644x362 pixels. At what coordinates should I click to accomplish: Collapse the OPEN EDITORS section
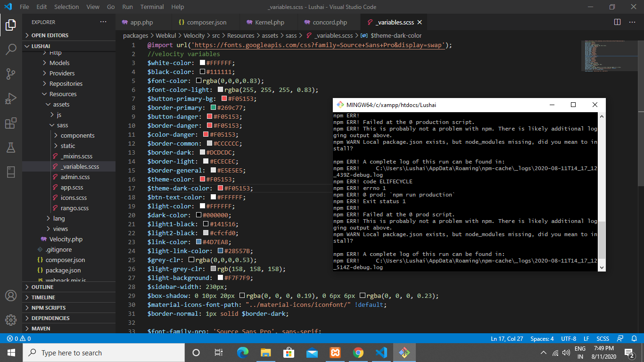[x=69, y=35]
